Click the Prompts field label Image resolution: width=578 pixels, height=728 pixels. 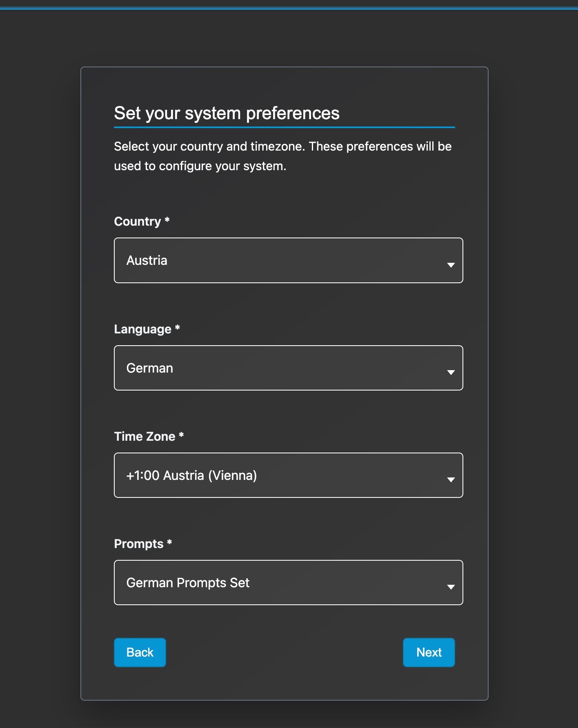pos(139,544)
